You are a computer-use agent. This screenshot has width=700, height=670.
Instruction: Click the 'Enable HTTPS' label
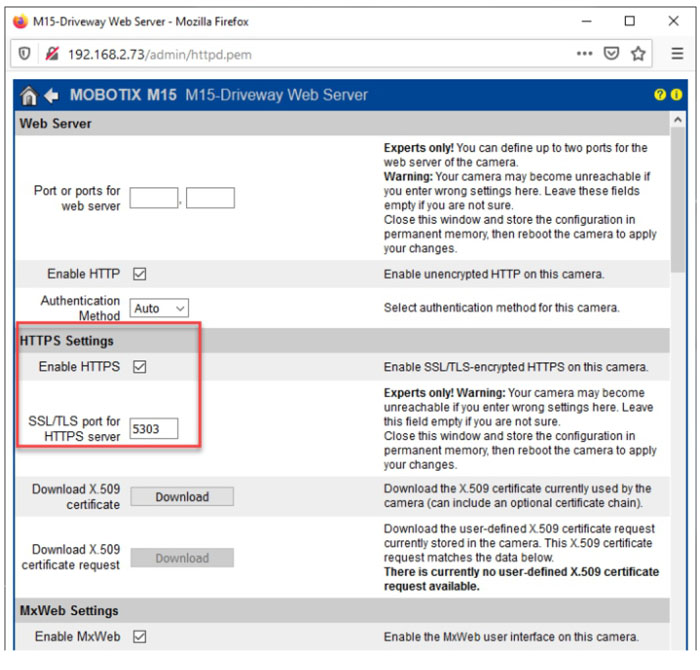point(79,367)
